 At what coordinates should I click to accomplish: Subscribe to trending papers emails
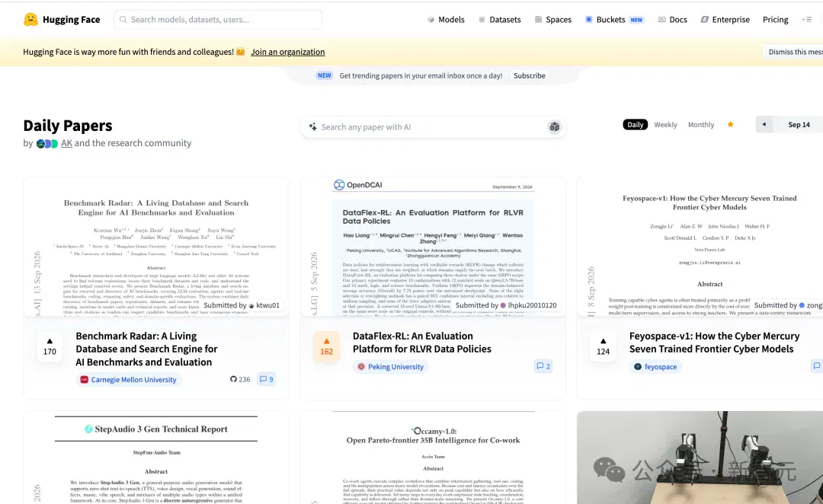click(x=529, y=75)
